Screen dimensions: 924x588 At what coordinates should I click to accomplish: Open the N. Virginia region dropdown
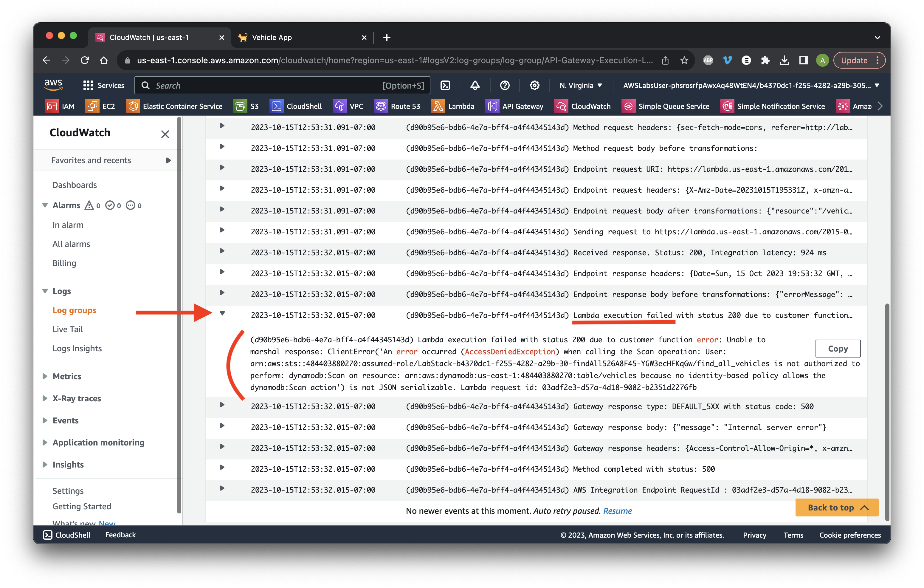click(581, 85)
